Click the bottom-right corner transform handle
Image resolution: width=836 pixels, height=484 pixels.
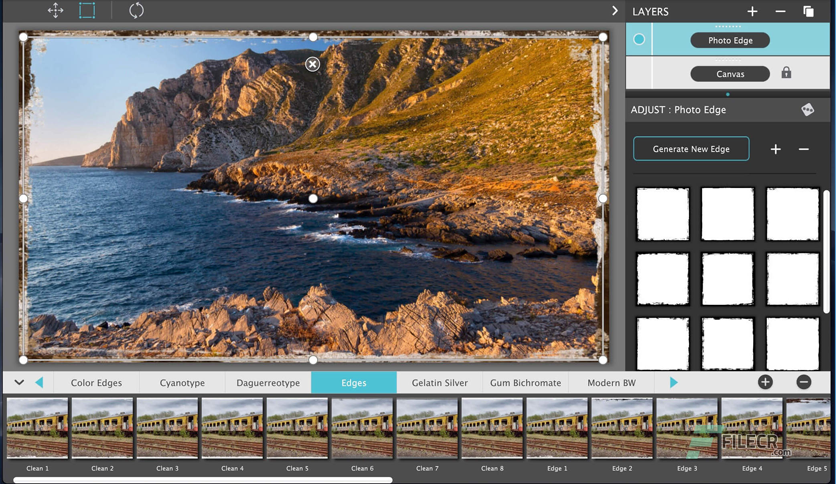(602, 360)
